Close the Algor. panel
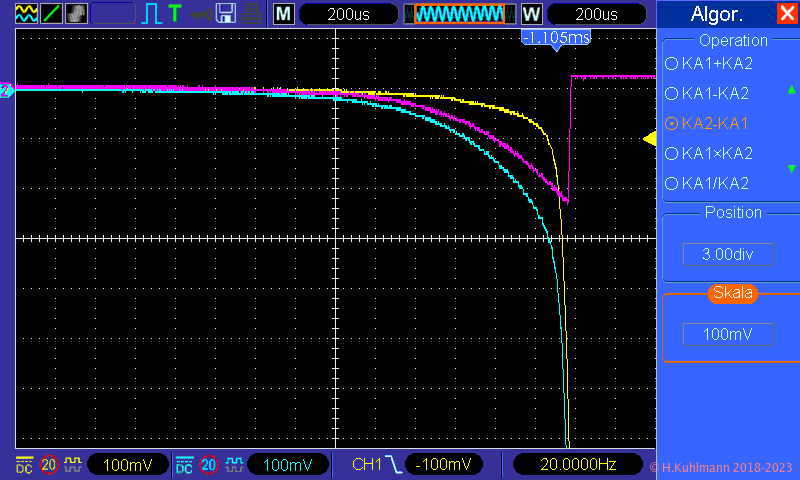This screenshot has height=480, width=800. (786, 14)
